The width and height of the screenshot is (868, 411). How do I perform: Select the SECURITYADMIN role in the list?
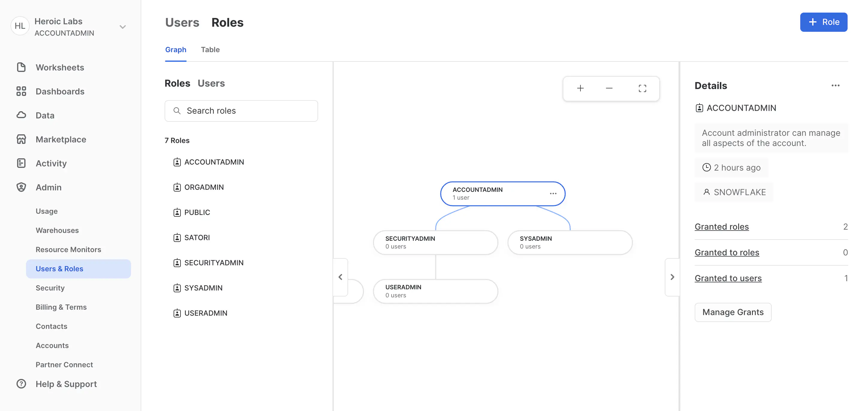point(214,263)
